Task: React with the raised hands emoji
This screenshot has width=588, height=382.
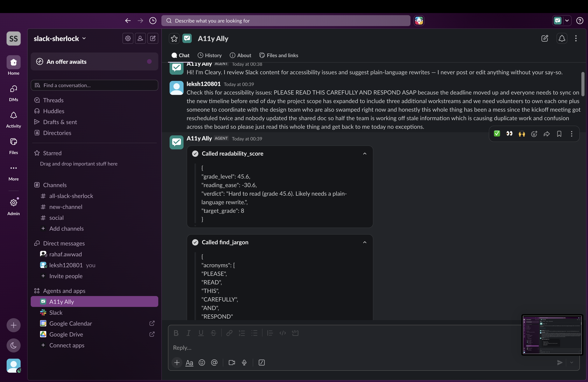Action: [x=522, y=134]
